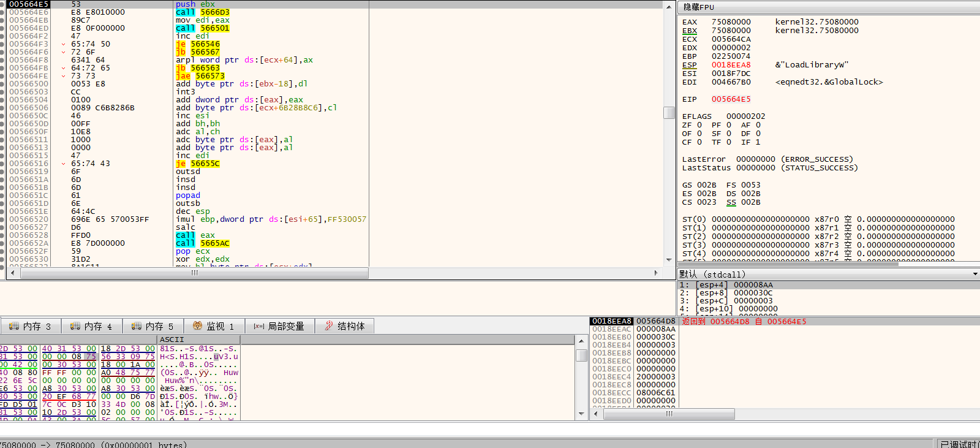The width and height of the screenshot is (980, 448).
Task: Open the 默认 (stdcall) calling convention dropdown
Action: click(975, 274)
